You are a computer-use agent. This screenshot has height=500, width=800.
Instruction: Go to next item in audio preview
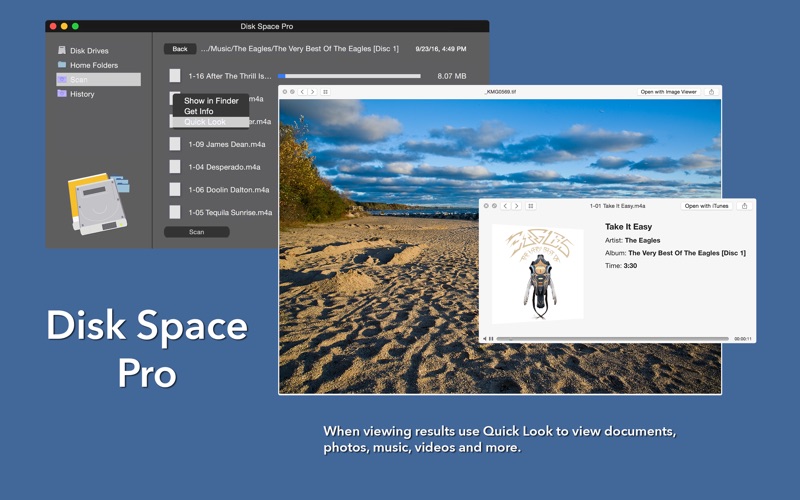point(516,206)
